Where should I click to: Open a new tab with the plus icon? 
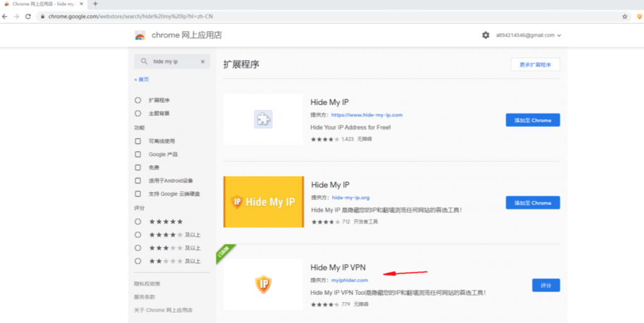click(x=96, y=4)
